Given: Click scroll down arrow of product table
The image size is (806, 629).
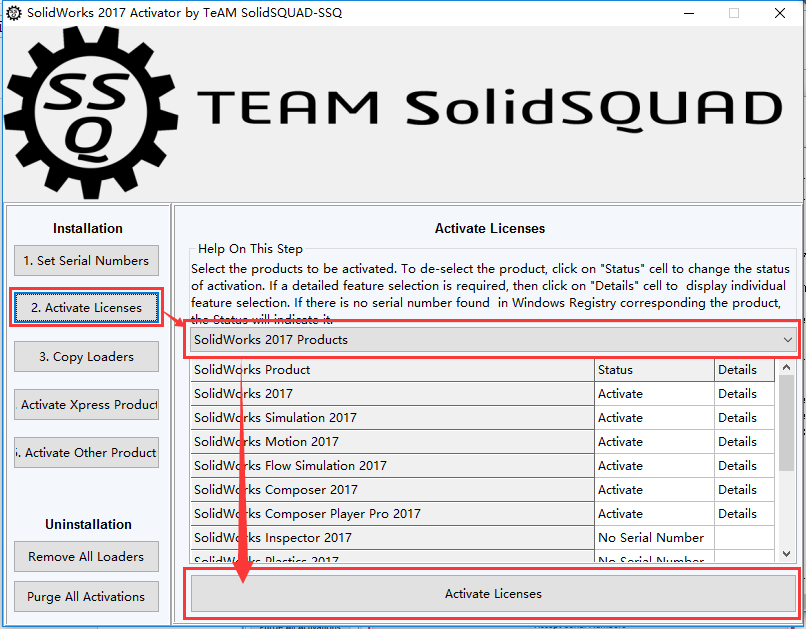Looking at the screenshot, I should point(786,553).
